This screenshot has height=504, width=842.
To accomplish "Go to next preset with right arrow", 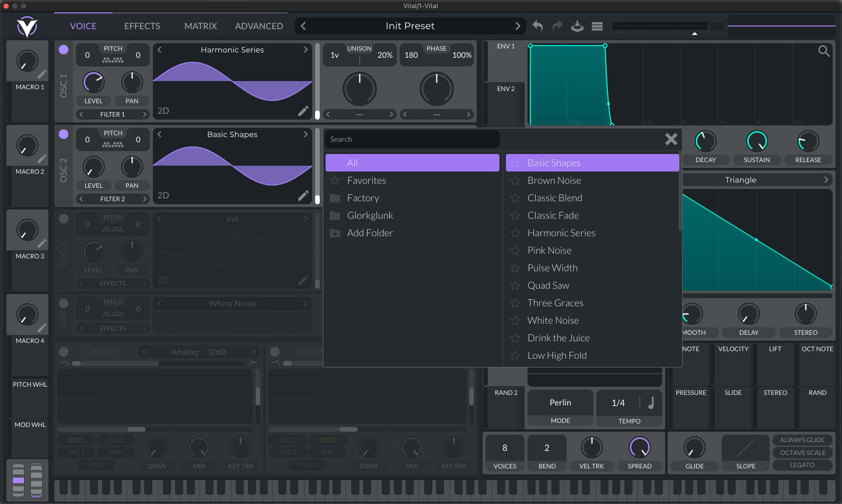I will click(x=518, y=26).
